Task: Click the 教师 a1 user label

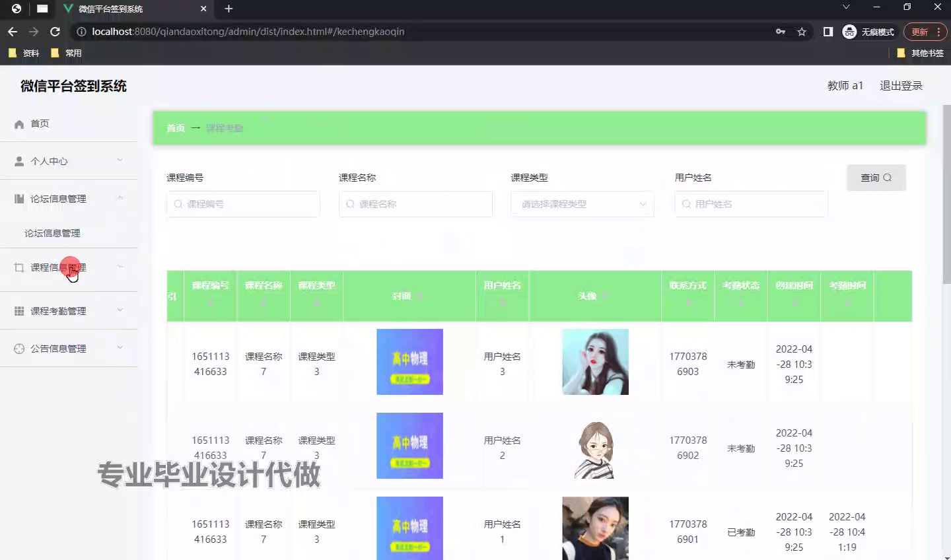Action: tap(845, 86)
